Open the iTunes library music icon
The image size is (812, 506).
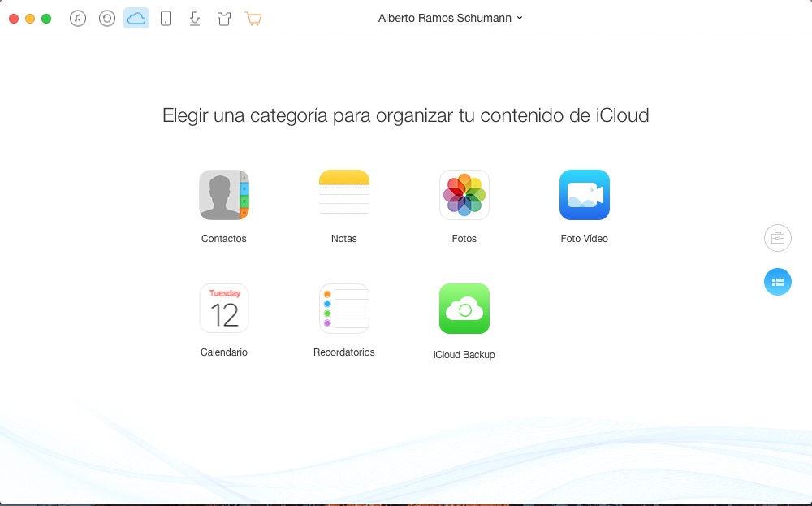click(x=78, y=19)
